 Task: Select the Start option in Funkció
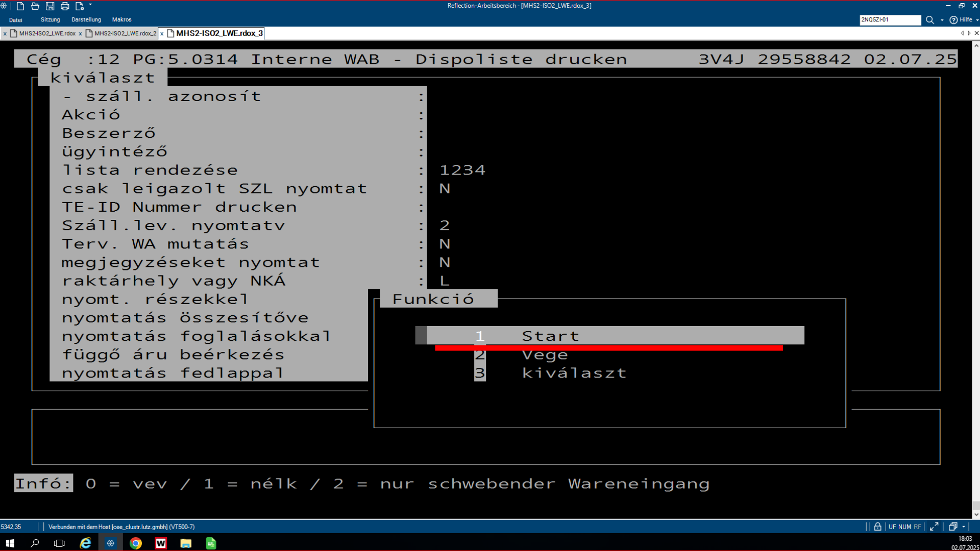coord(550,336)
